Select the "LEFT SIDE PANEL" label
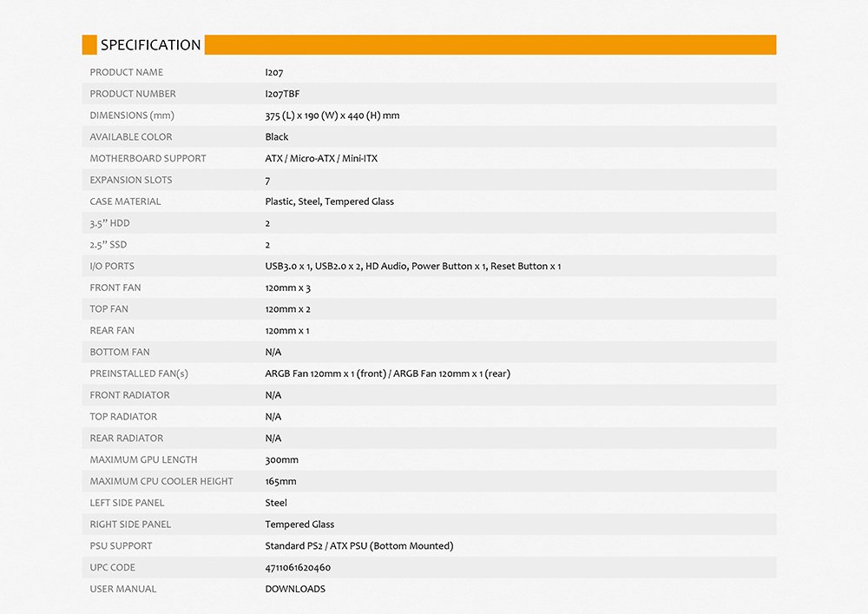Image resolution: width=868 pixels, height=614 pixels. (127, 503)
